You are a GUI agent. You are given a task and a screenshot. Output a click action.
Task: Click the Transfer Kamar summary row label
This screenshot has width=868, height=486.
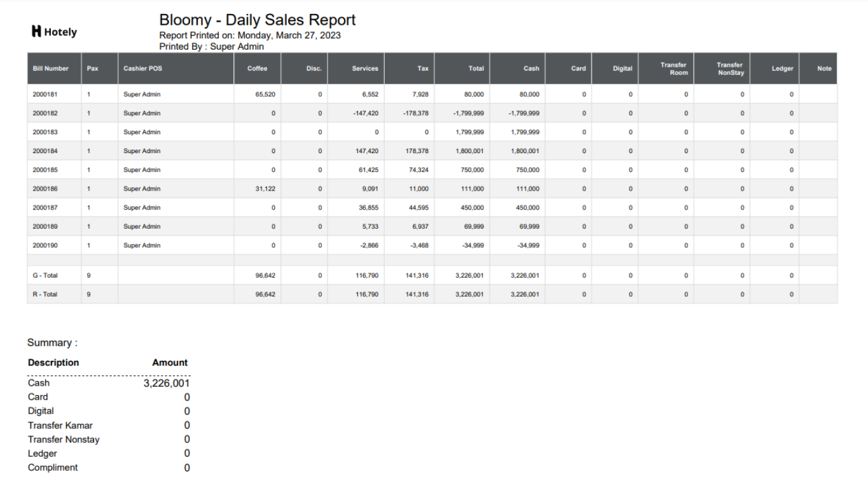(60, 426)
